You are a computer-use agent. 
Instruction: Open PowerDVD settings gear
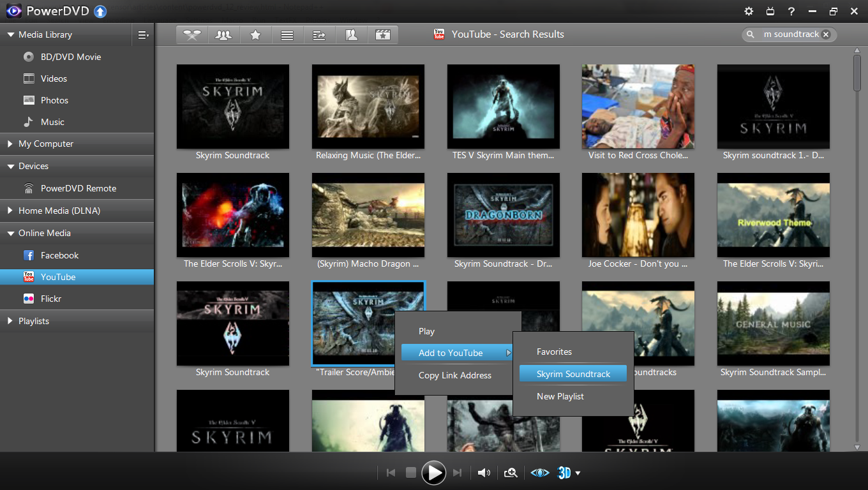[x=749, y=11]
